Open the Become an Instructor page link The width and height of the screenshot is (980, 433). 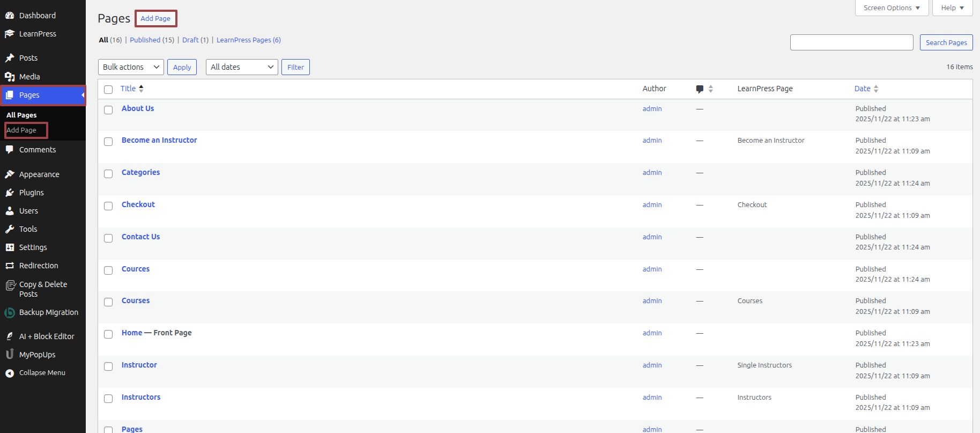[x=159, y=140]
